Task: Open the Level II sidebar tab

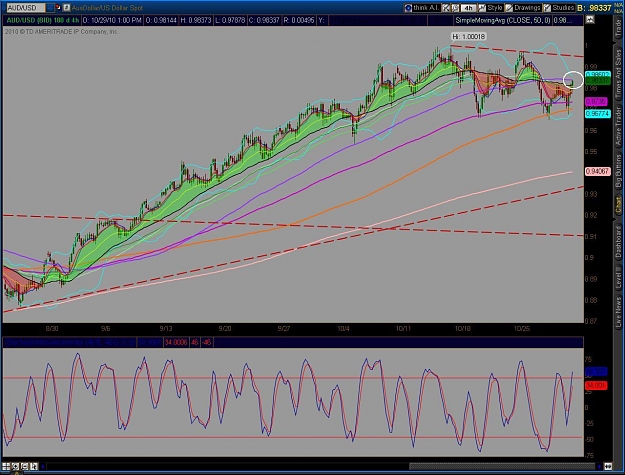Action: [619, 277]
